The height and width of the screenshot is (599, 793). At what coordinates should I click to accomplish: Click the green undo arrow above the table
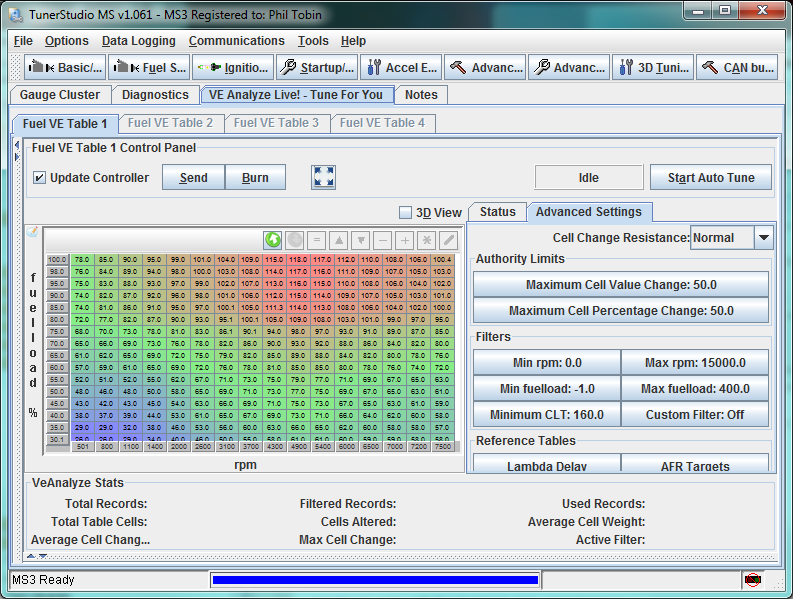coord(272,240)
